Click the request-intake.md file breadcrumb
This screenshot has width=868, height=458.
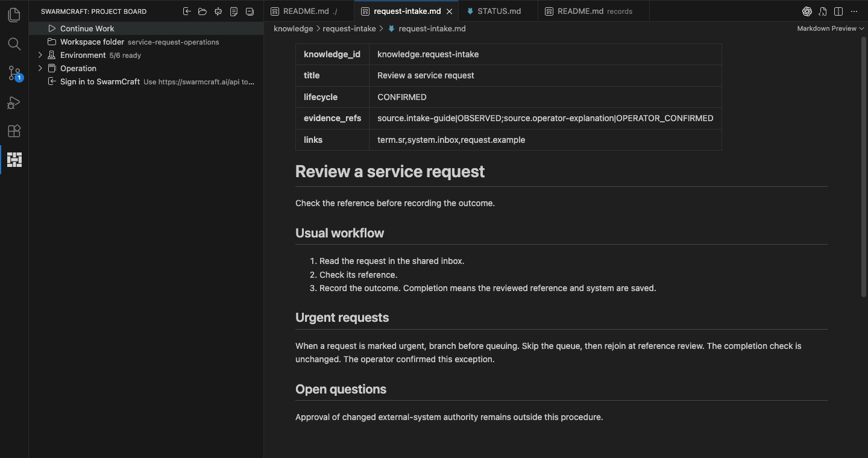coord(432,28)
